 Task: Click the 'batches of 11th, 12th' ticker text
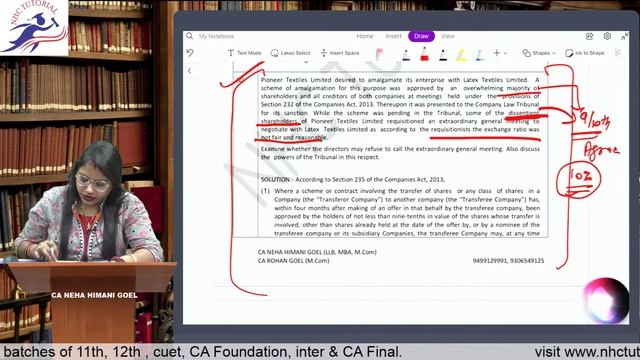[x=72, y=352]
